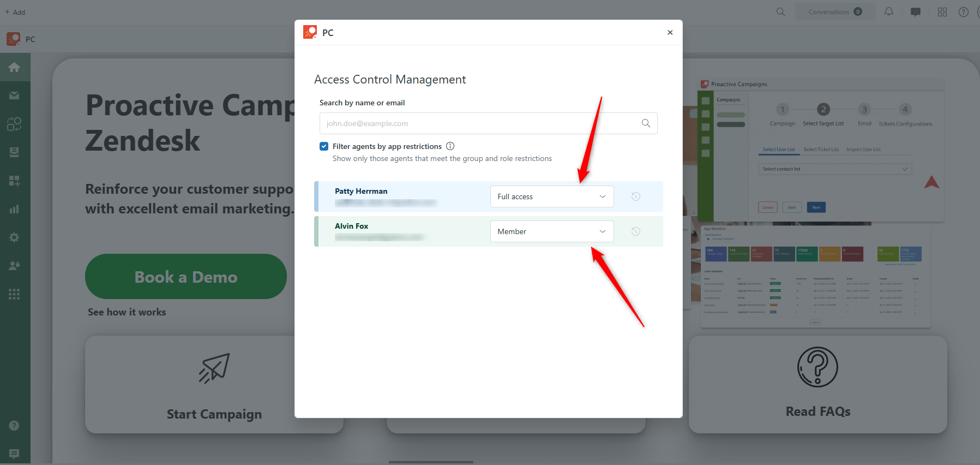Open Alvin Fox's Member role dropdown
Image resolution: width=980 pixels, height=465 pixels.
click(x=552, y=231)
